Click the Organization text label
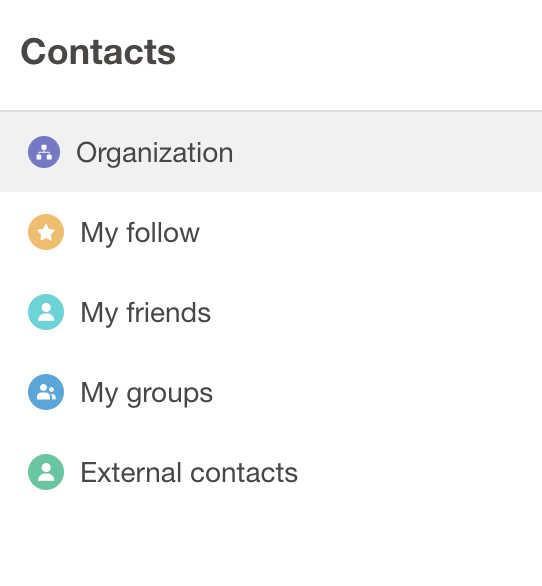 155,153
